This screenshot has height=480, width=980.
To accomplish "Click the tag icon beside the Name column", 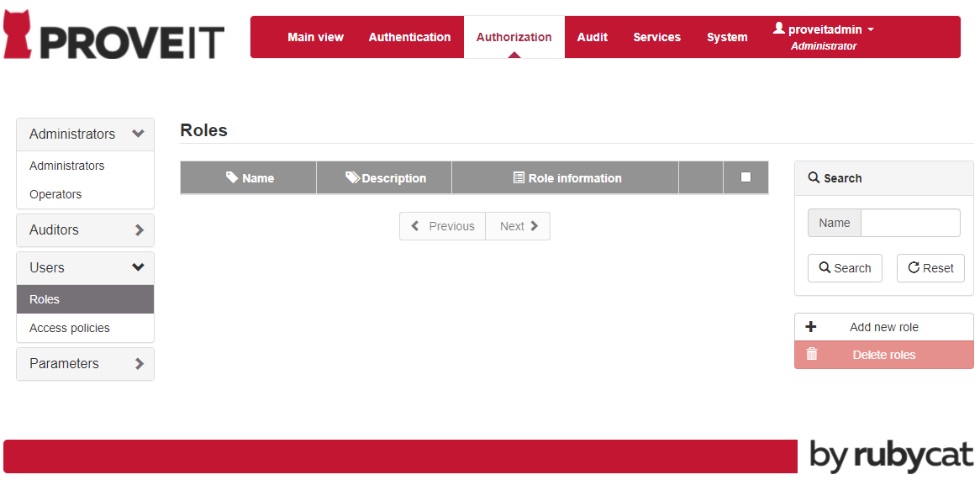I will click(232, 177).
